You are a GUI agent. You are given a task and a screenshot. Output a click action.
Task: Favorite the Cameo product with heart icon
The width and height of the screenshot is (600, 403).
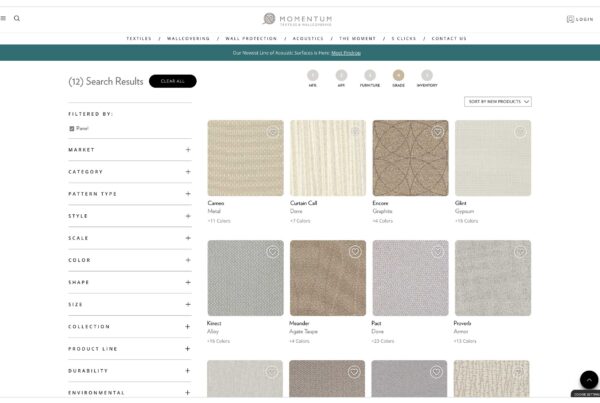coord(272,132)
